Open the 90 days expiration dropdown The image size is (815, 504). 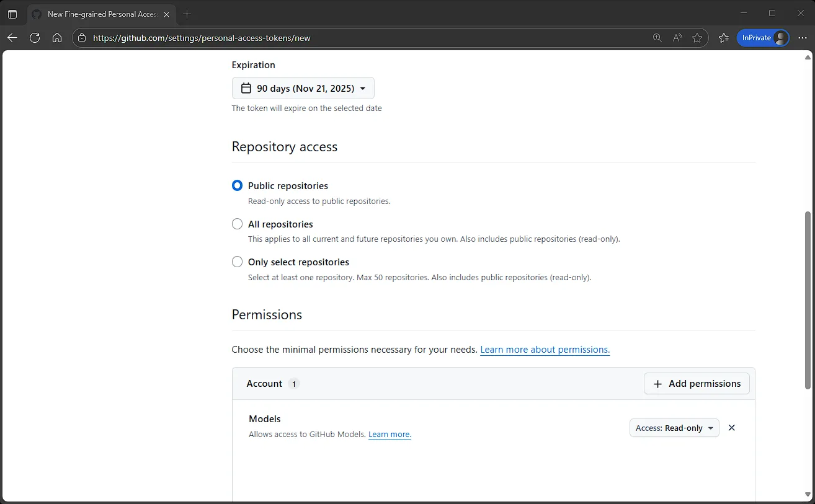coord(303,88)
